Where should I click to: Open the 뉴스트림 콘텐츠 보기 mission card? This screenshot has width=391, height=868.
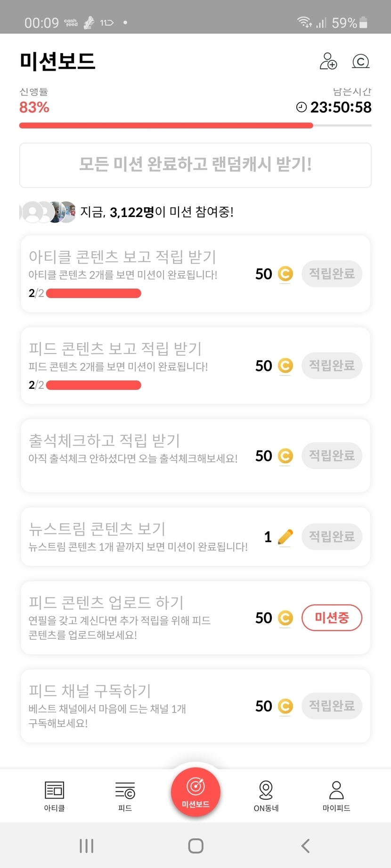click(141, 537)
